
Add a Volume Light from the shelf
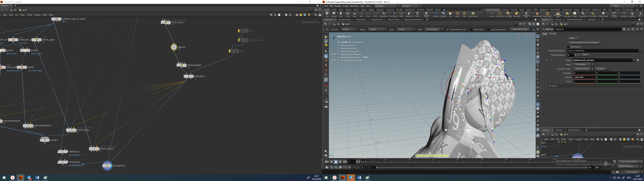[537, 15]
